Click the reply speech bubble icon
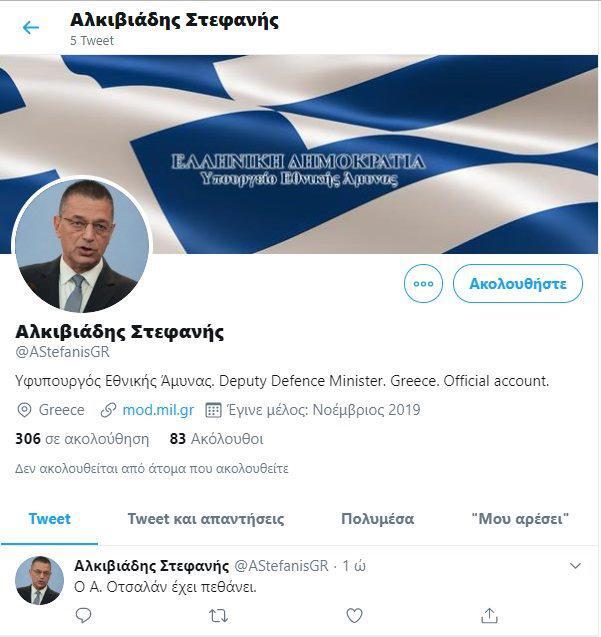601x637 pixels. click(83, 615)
